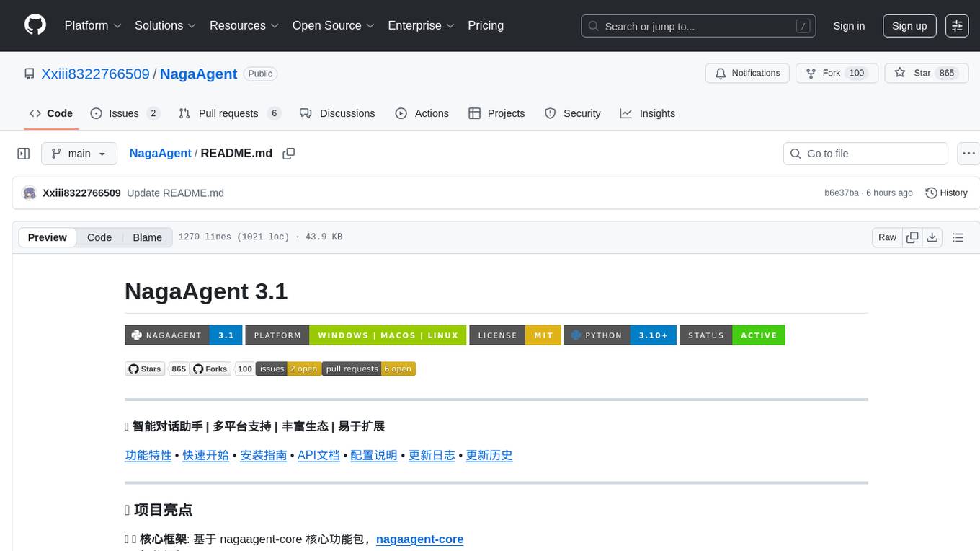This screenshot has width=980, height=551.
Task: Open the main branch selector
Action: 79,154
